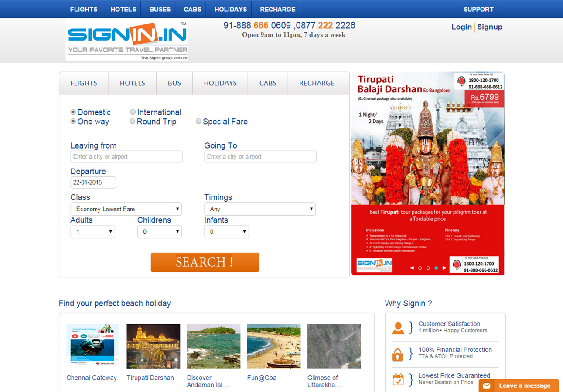The image size is (563, 392).
Task: Open HOTELS in the top navigation bar
Action: [x=123, y=9]
